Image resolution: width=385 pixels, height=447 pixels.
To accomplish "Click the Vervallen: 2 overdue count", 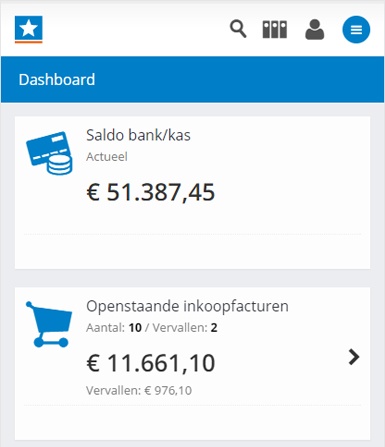I will 185,328.
